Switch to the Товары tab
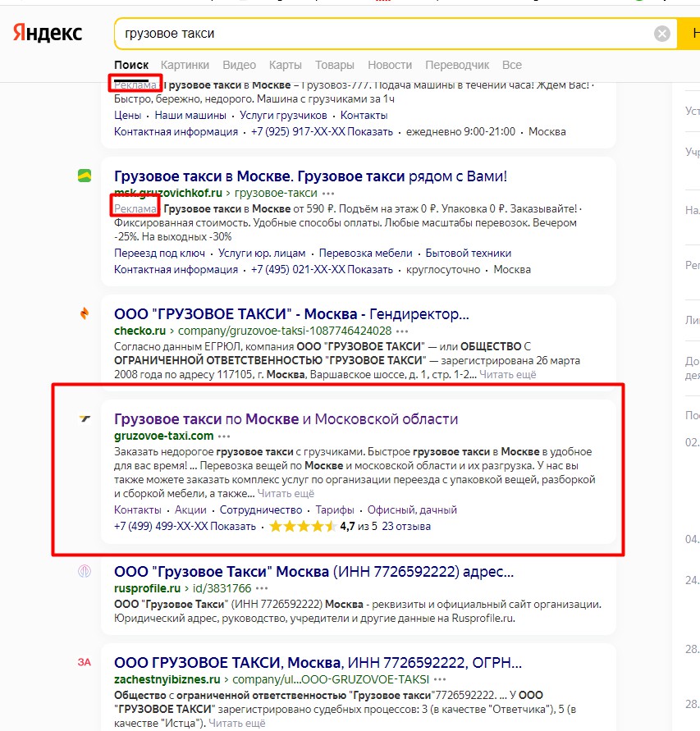Viewport: 700px width, 731px height. tap(334, 65)
